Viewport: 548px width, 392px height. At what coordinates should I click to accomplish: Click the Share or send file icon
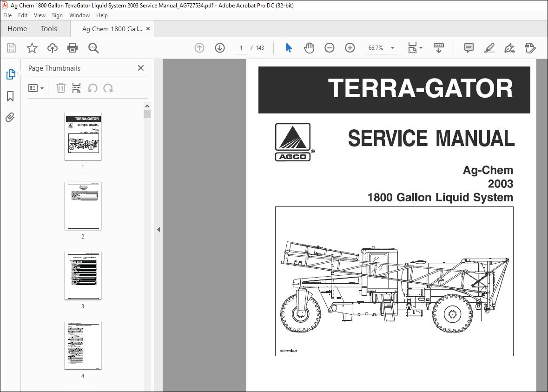(x=530, y=48)
